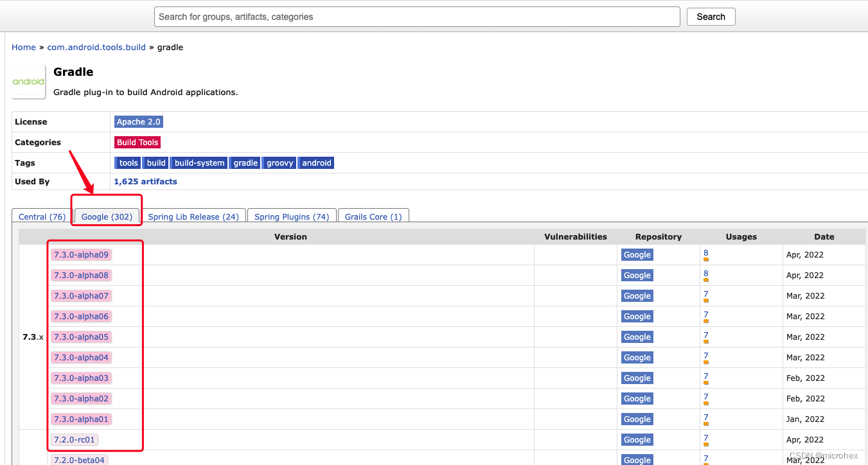Click the Vulnerabilities column header
This screenshot has height=465, width=868.
[575, 237]
